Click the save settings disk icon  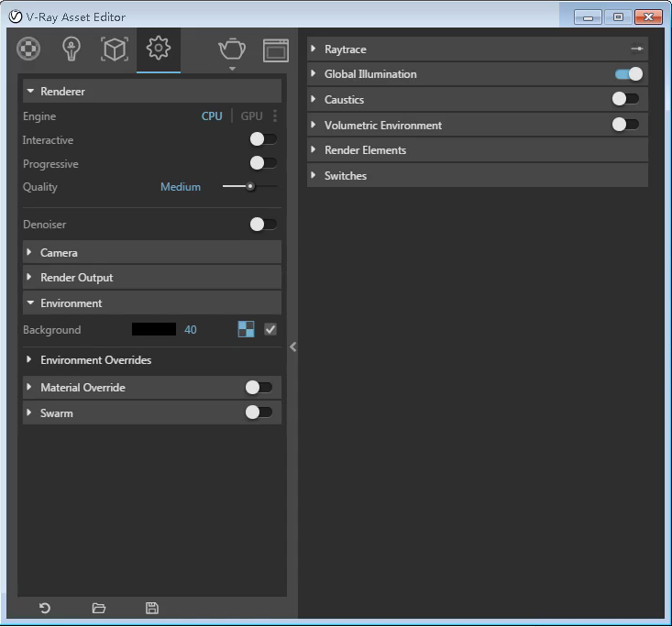tap(152, 608)
